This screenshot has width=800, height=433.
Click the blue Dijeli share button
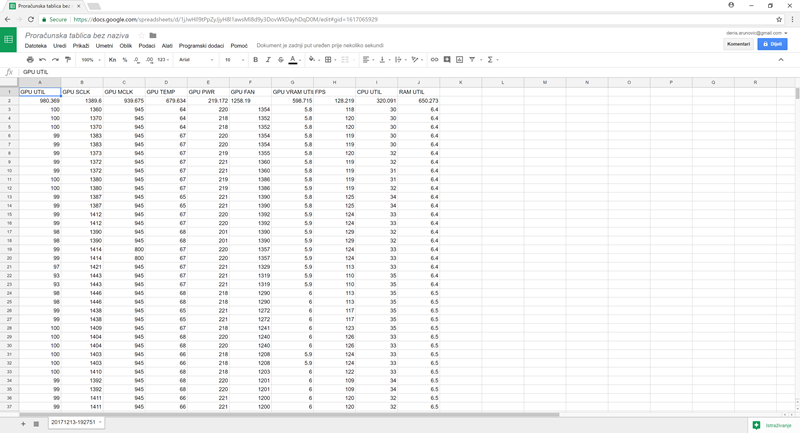772,44
